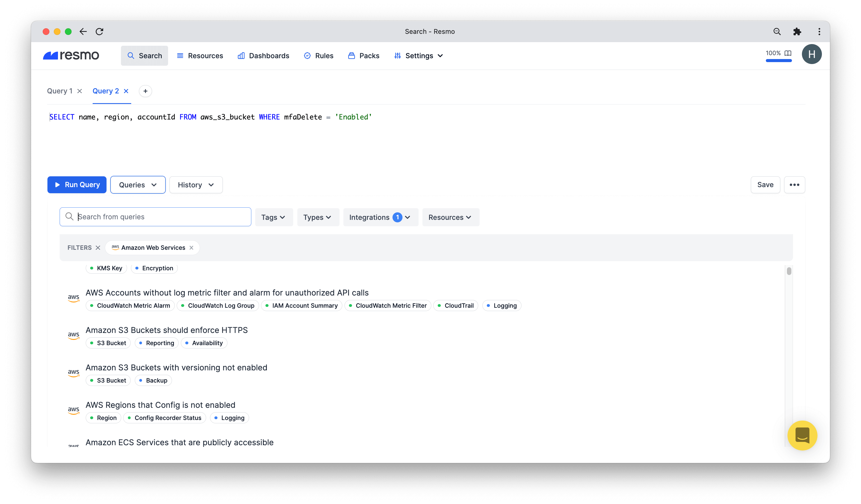This screenshot has width=861, height=504.
Task: Click the CloudWatch Log Group tag
Action: point(218,306)
